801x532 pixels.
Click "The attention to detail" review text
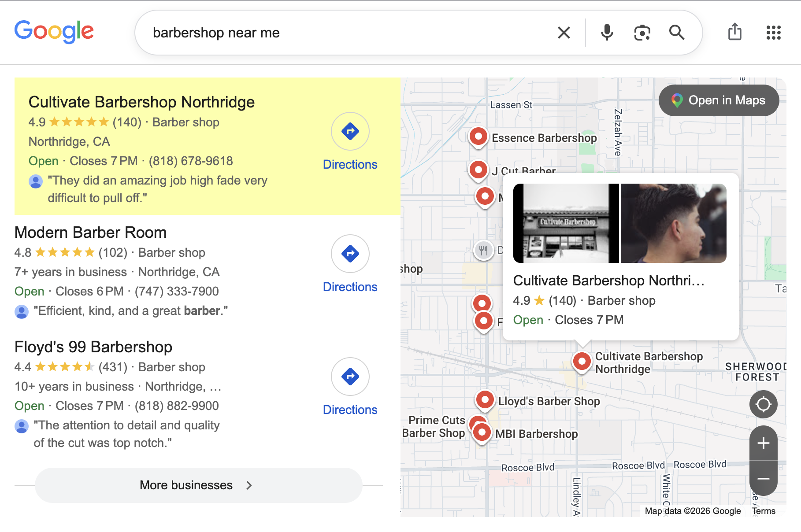point(126,434)
